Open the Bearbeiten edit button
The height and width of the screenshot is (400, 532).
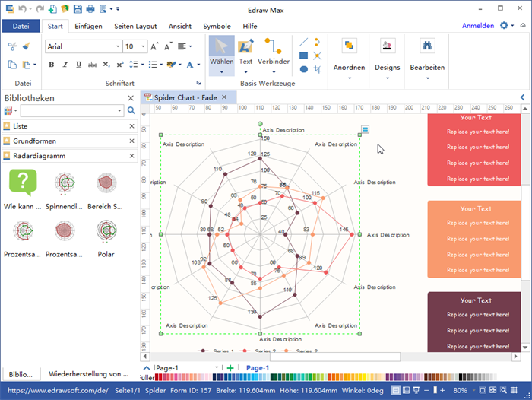pyautogui.click(x=427, y=59)
